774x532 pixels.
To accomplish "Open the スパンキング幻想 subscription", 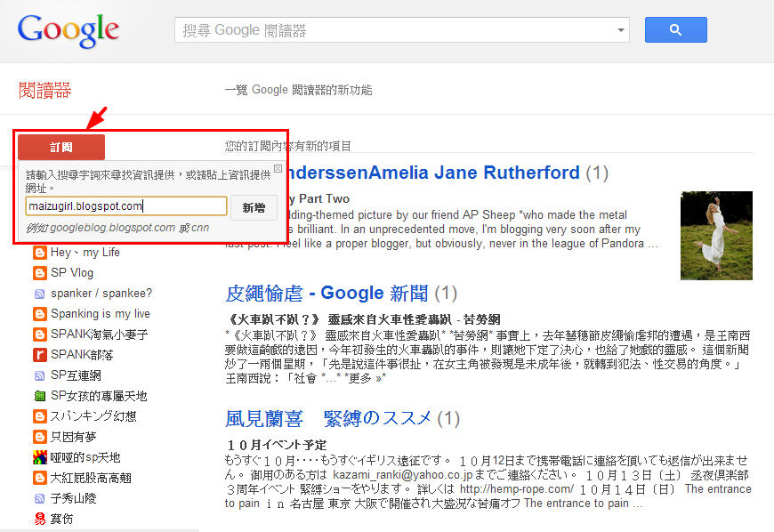I will point(93,416).
